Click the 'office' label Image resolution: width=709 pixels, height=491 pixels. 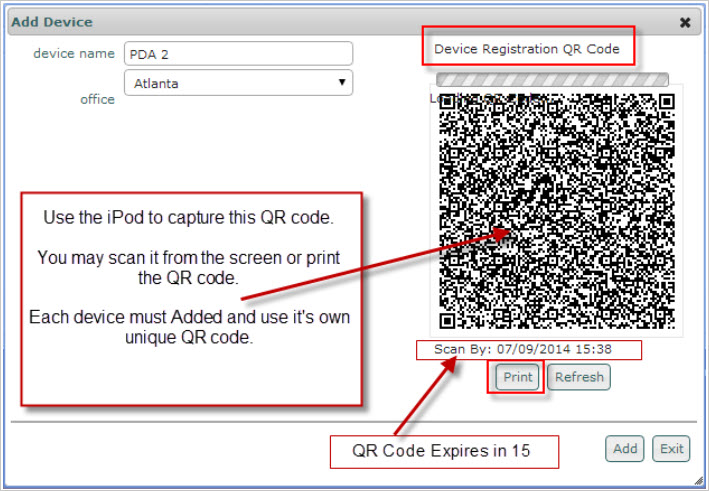click(98, 99)
